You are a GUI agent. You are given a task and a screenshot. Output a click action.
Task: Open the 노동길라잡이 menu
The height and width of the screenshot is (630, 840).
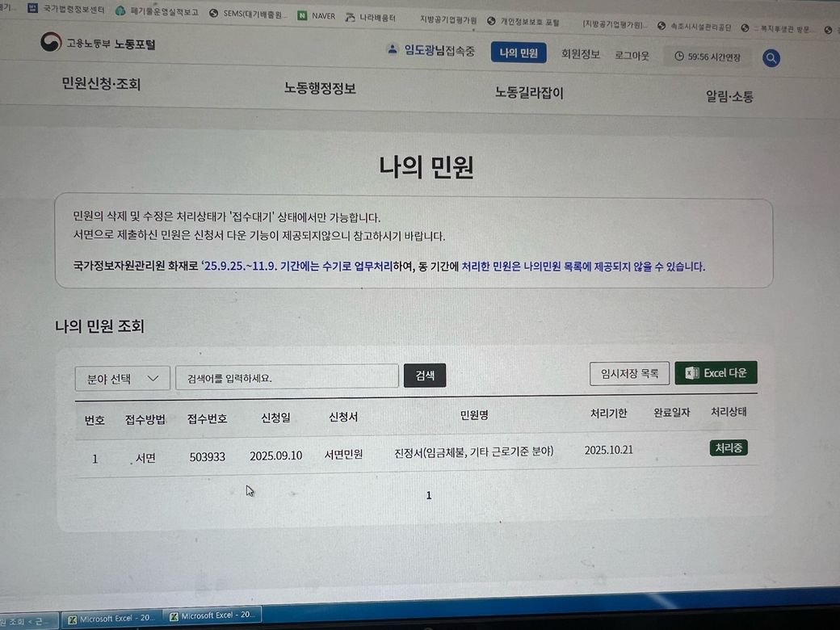(x=529, y=93)
